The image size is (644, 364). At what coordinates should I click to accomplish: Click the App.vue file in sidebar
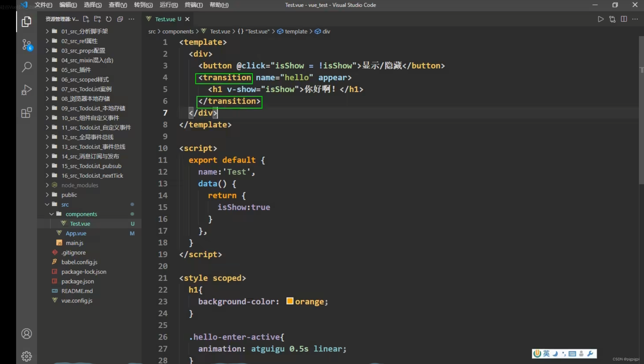coord(76,233)
